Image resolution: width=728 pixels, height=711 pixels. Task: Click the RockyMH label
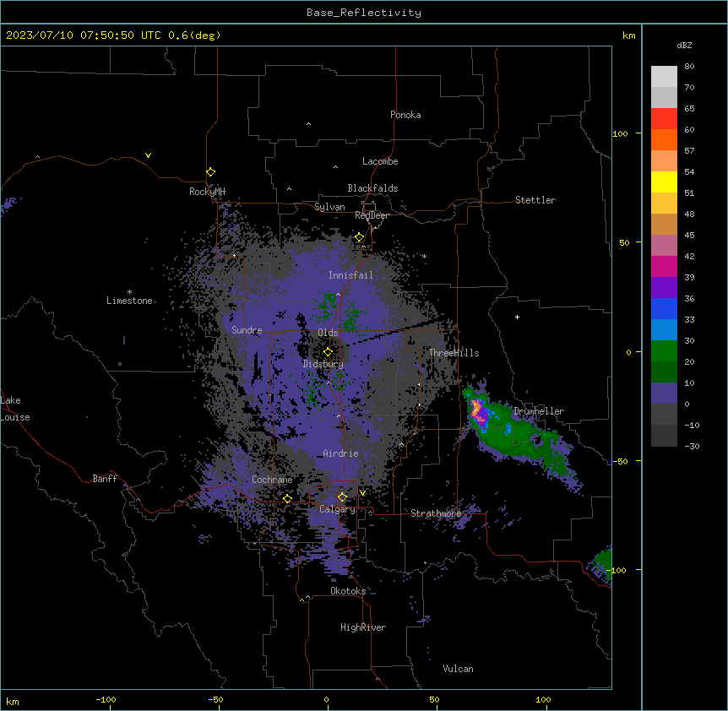pyautogui.click(x=207, y=192)
